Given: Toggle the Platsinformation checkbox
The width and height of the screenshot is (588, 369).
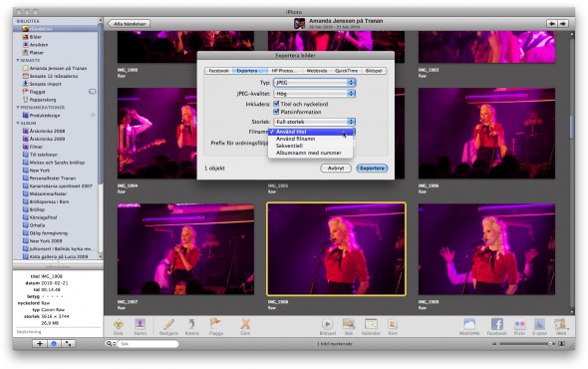Looking at the screenshot, I should [x=276, y=112].
